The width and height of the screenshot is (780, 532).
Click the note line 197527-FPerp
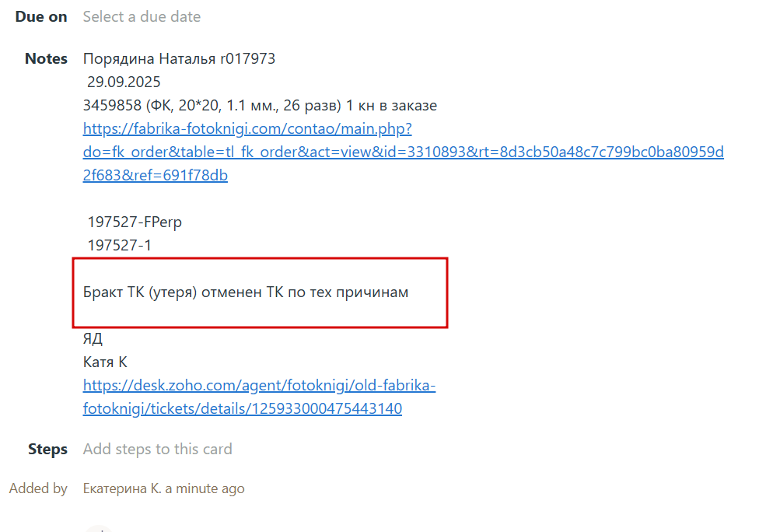coord(135,222)
